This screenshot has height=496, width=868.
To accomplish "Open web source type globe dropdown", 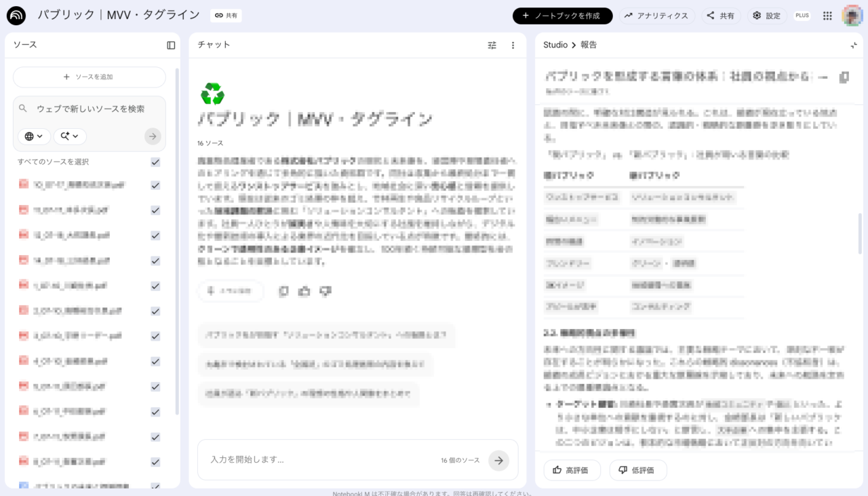I will [34, 136].
